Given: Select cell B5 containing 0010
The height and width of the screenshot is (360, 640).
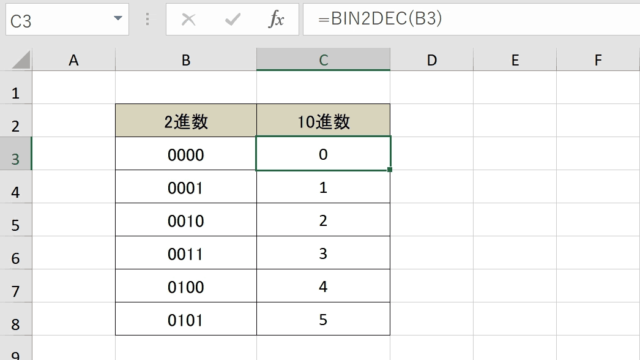Looking at the screenshot, I should [x=186, y=220].
